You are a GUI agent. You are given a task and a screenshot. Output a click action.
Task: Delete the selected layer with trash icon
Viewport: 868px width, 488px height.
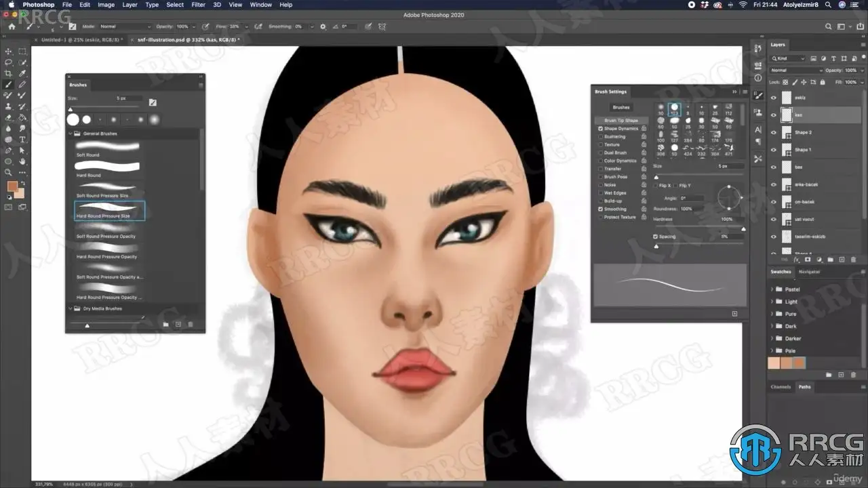pyautogui.click(x=852, y=259)
